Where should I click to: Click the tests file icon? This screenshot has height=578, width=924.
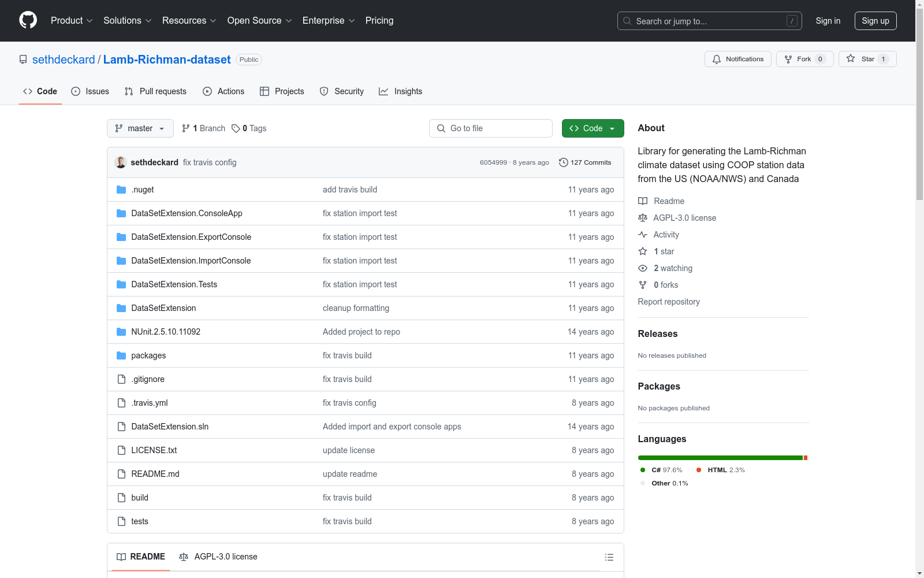(x=121, y=521)
